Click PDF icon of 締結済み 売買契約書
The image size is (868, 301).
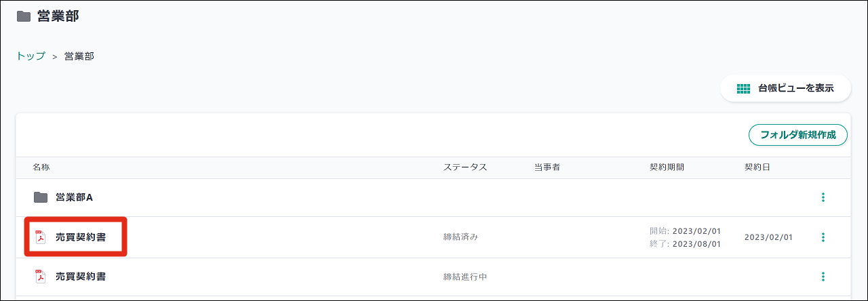(40, 237)
